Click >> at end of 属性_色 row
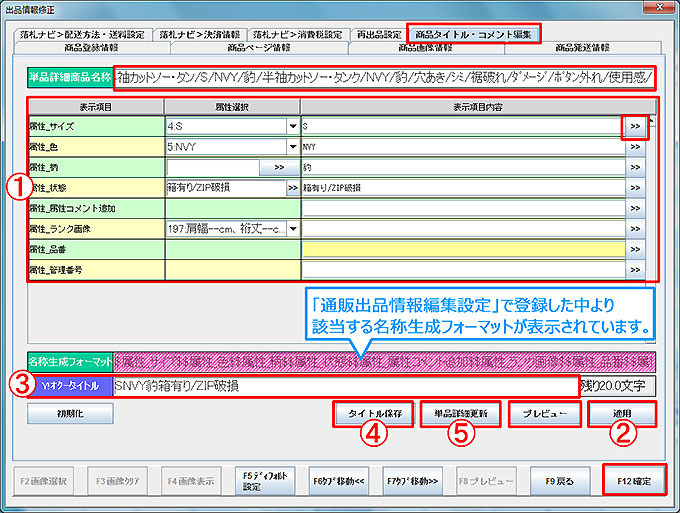 [x=635, y=147]
